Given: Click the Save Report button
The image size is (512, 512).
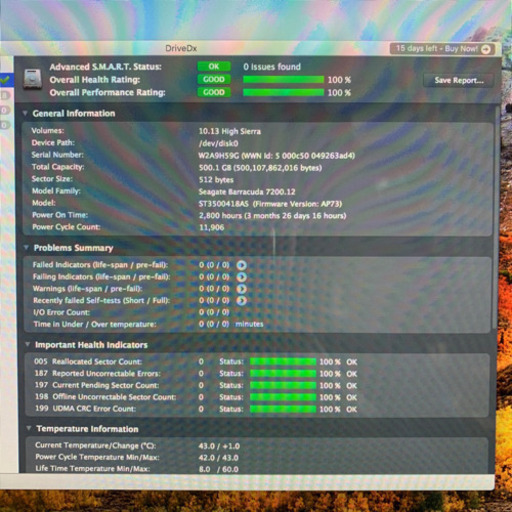Looking at the screenshot, I should coord(459,80).
